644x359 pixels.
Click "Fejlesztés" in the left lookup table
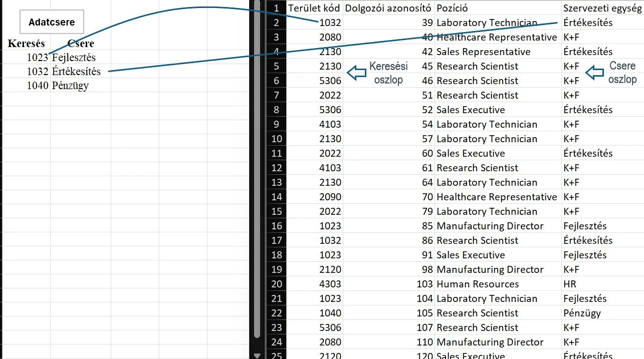[x=74, y=58]
